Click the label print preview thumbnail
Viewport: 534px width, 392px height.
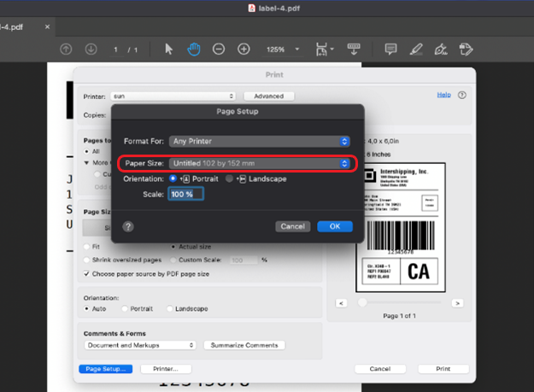(x=401, y=227)
